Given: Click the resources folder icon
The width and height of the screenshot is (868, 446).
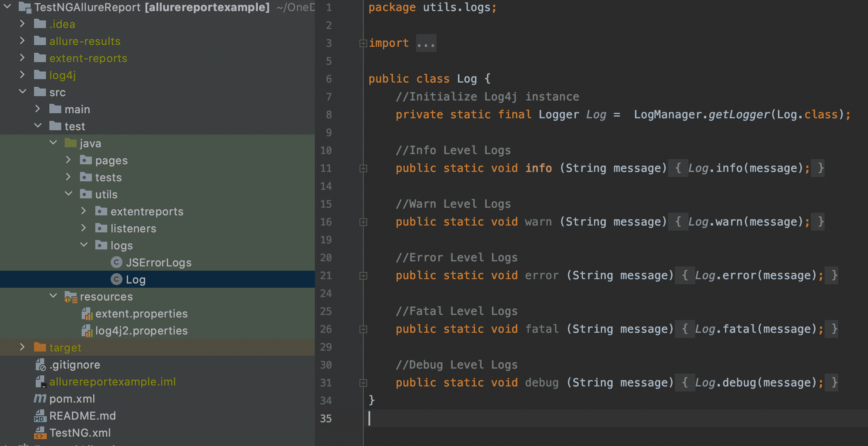Looking at the screenshot, I should (71, 297).
